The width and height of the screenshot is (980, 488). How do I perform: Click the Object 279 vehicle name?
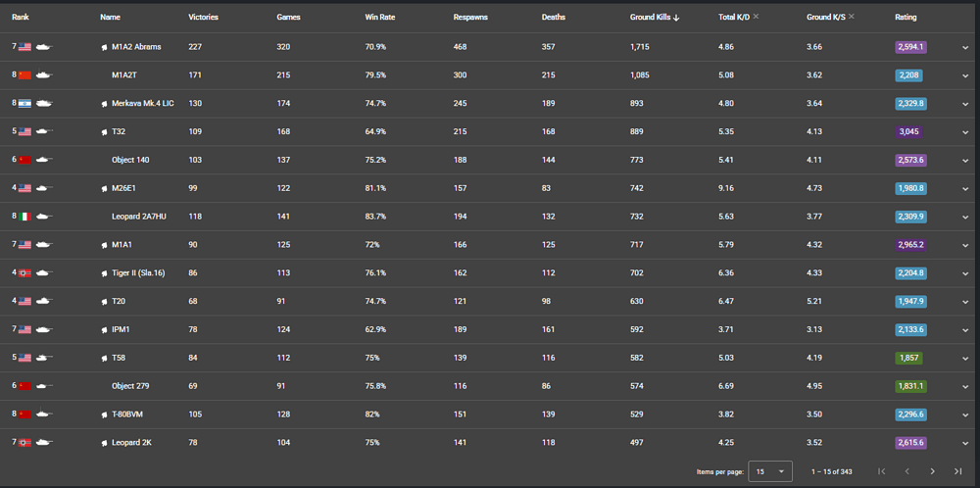(x=130, y=386)
